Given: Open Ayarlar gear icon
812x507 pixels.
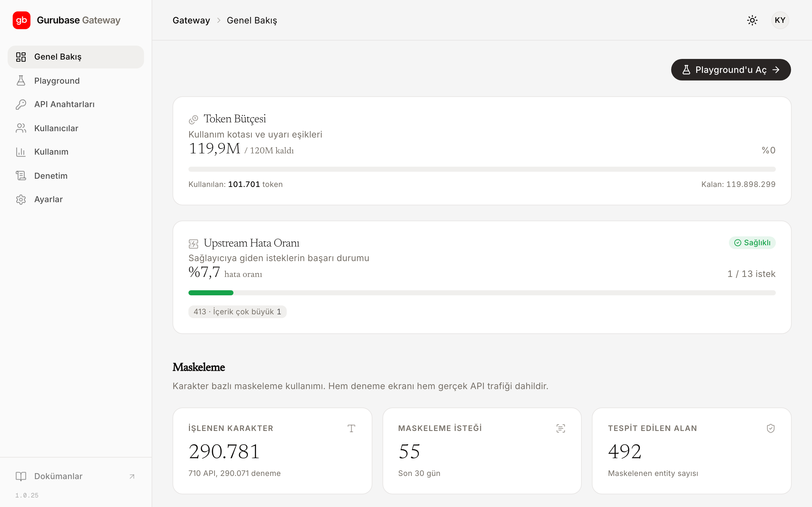Looking at the screenshot, I should 21,200.
